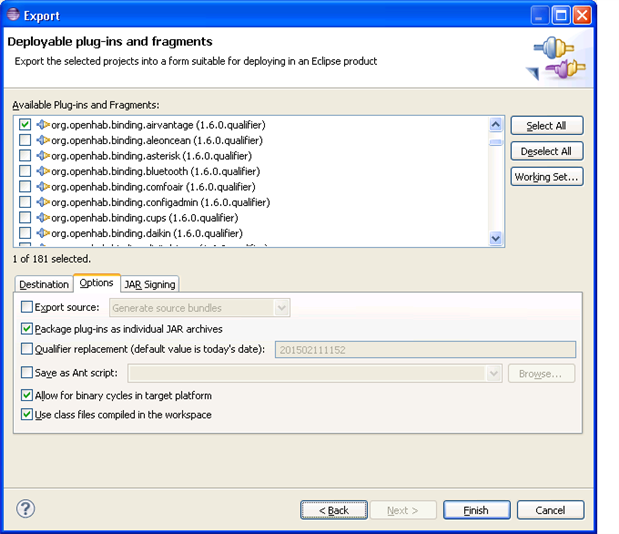619x534 pixels.
Task: Check the org.openhab.binding.cups checkbox
Action: (25, 217)
